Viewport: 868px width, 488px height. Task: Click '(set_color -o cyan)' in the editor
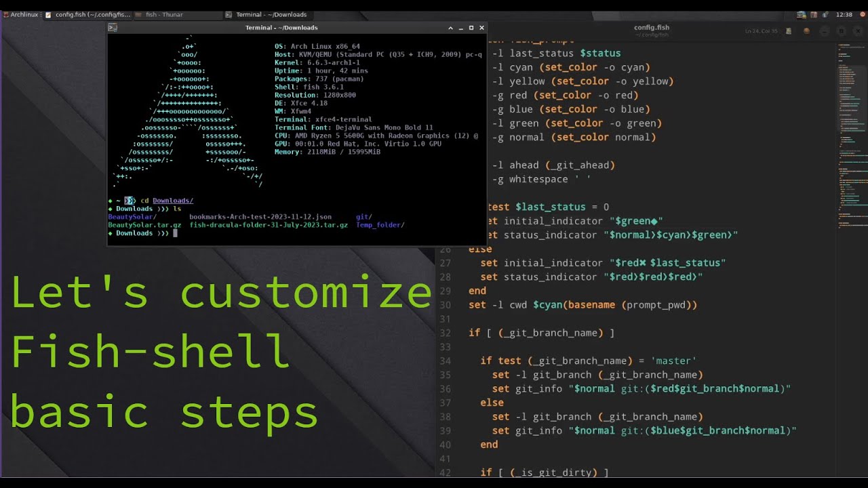coord(595,67)
